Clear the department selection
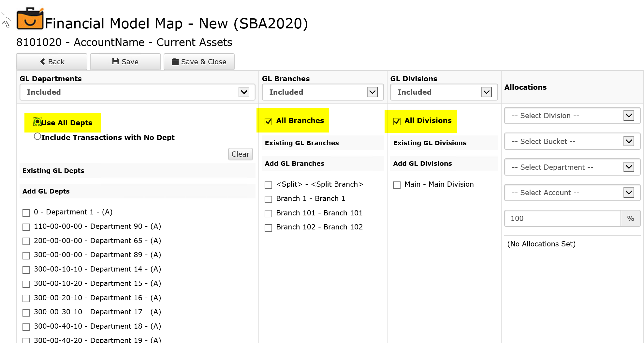This screenshot has width=644, height=343. (x=241, y=154)
